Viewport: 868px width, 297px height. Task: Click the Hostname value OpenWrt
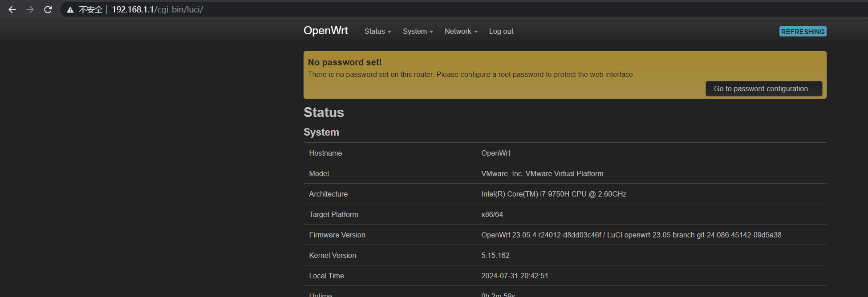pos(495,153)
